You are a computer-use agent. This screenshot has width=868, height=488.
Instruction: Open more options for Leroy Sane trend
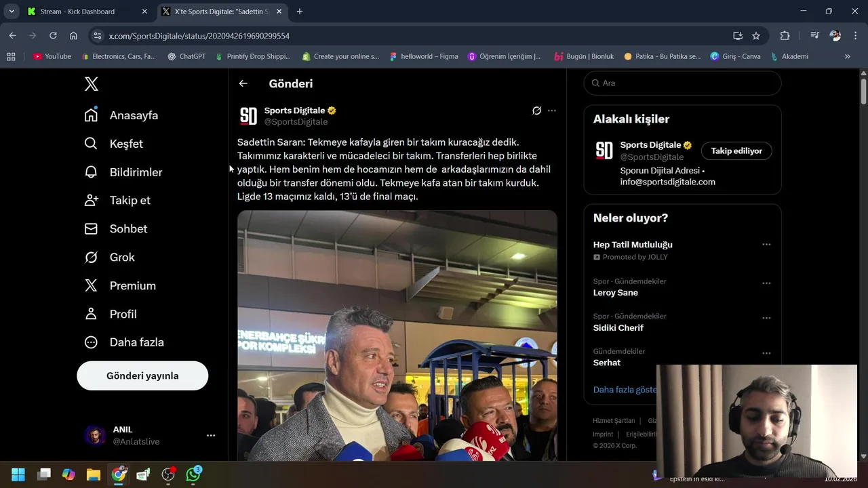point(766,283)
